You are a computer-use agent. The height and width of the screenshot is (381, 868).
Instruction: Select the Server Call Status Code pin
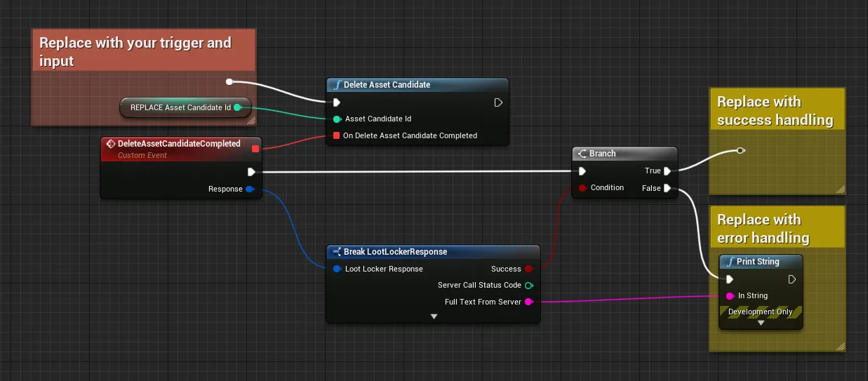tap(529, 286)
